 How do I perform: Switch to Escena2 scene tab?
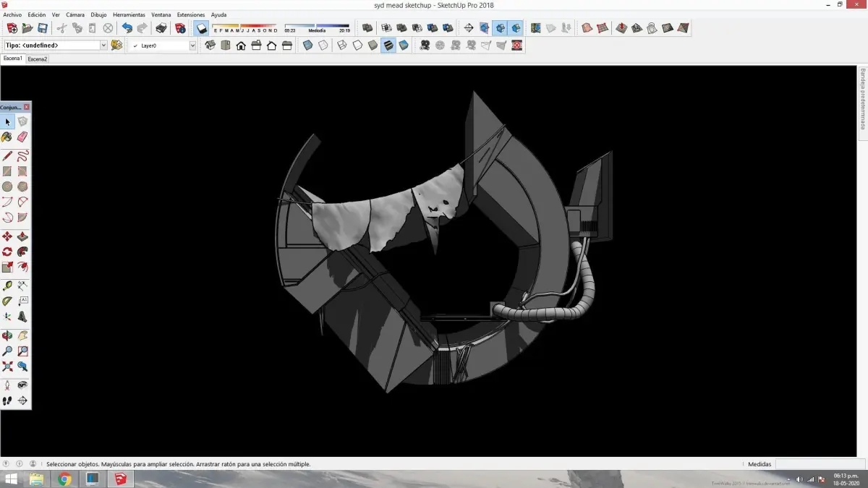(x=37, y=59)
